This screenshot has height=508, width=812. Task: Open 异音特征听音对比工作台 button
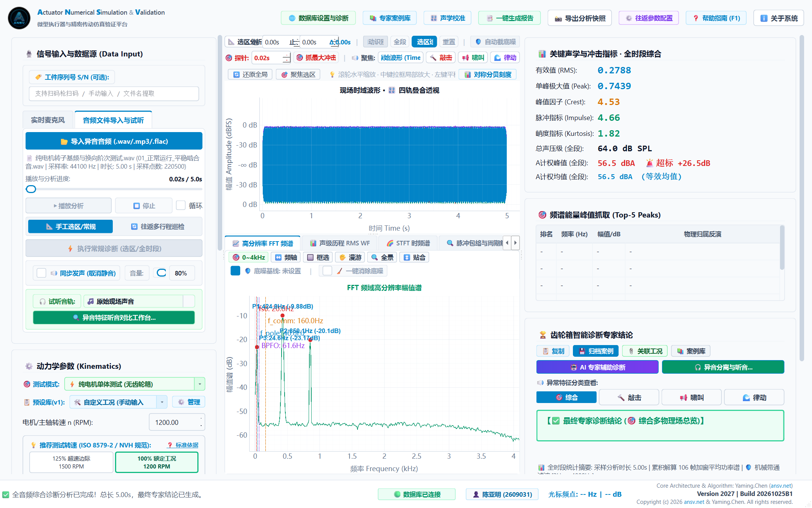click(114, 317)
